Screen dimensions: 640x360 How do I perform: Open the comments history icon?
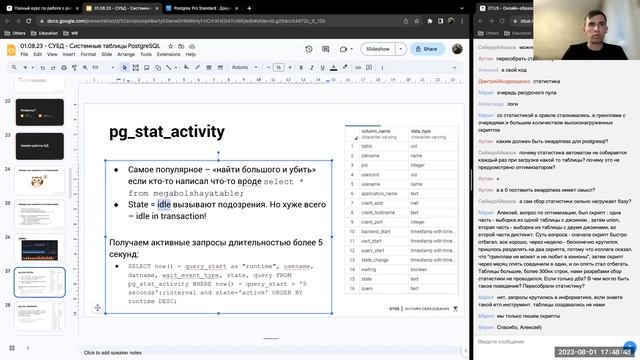(325, 49)
